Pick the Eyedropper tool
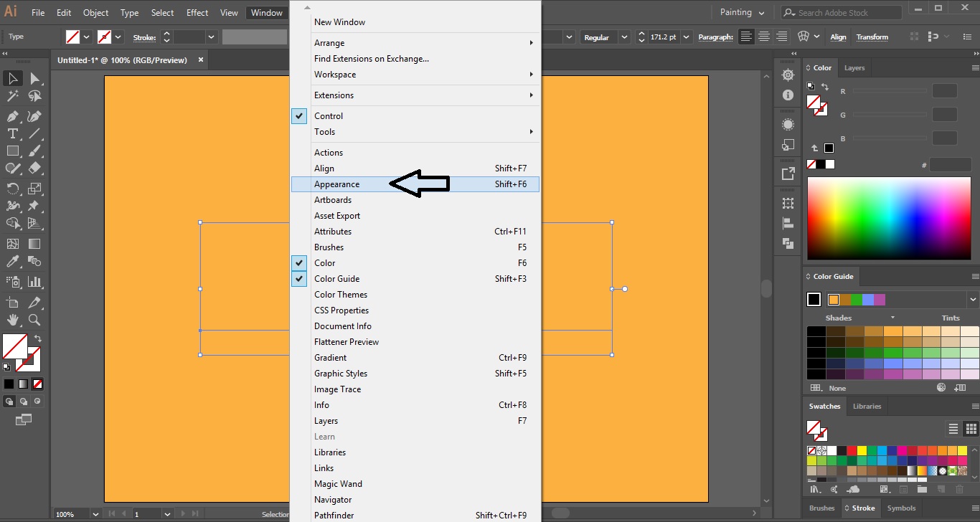The height and width of the screenshot is (522, 980). coord(13,261)
